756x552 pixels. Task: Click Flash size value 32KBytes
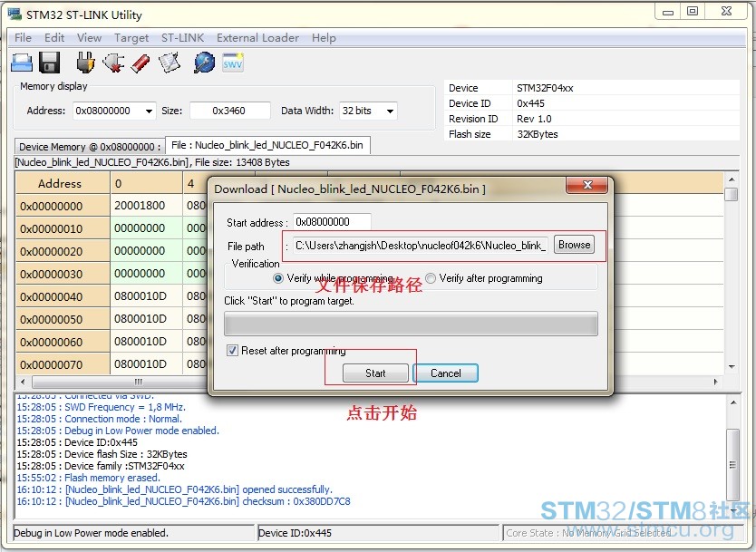(538, 134)
